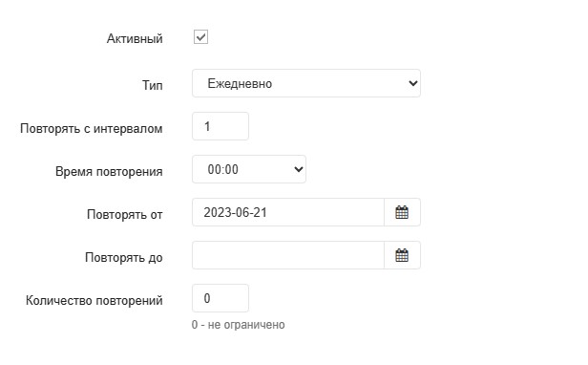Screen dimensions: 588x365
Task: Open the Тип dropdown showing Ежедневно
Action: [306, 83]
